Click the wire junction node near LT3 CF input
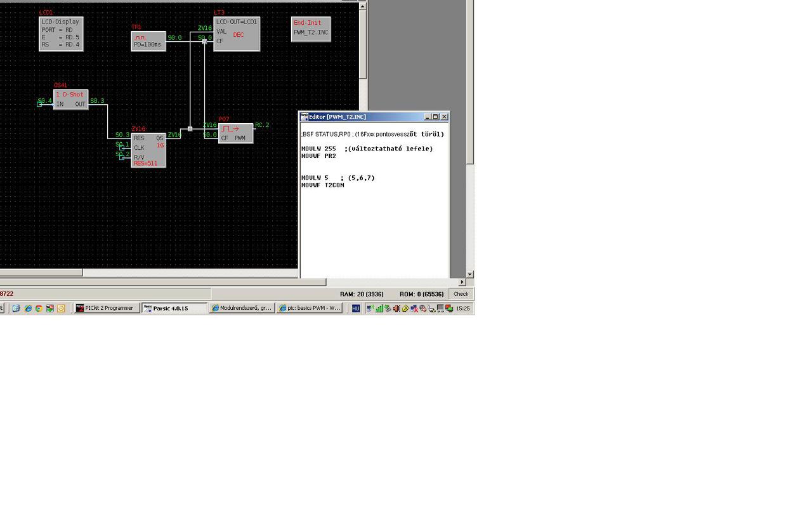 [x=204, y=41]
